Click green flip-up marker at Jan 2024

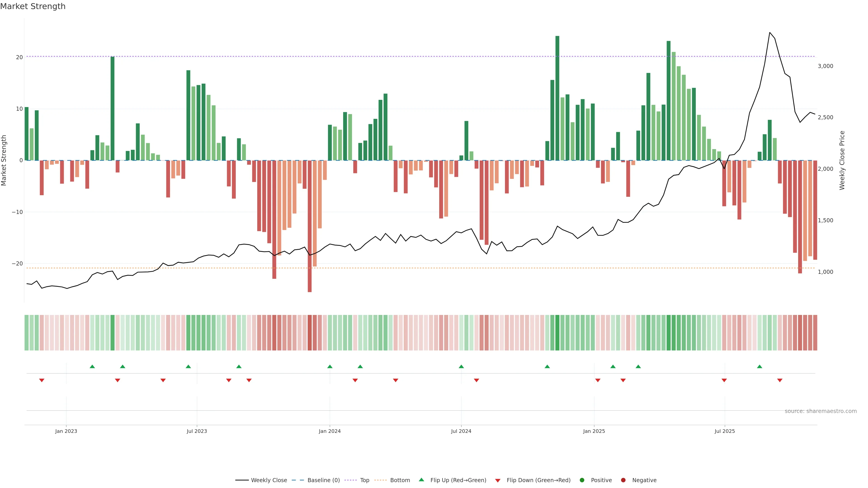pyautogui.click(x=330, y=366)
